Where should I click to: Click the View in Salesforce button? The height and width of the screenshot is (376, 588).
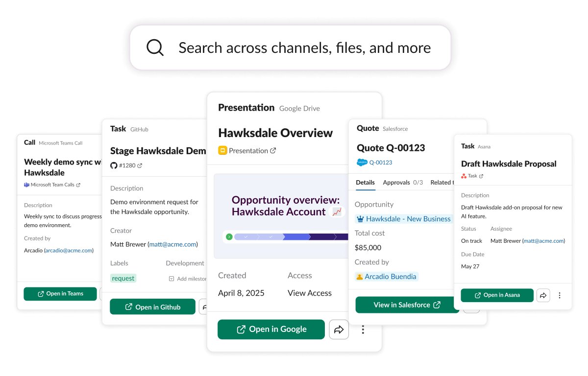pos(407,305)
